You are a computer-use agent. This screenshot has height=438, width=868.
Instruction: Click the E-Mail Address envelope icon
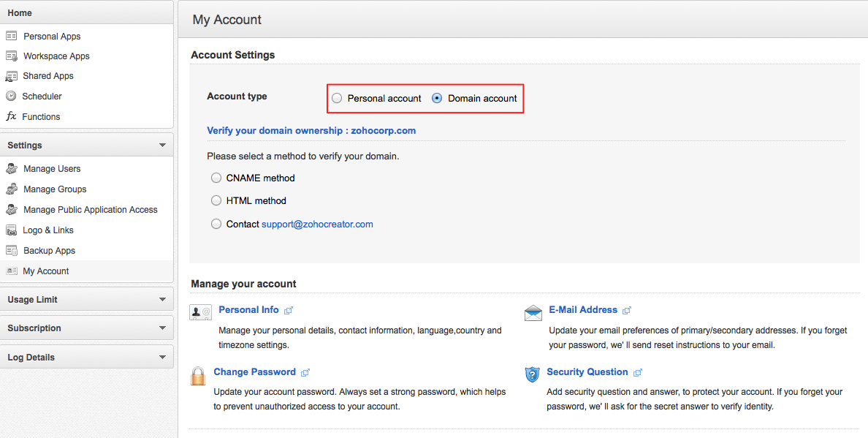pyautogui.click(x=533, y=313)
